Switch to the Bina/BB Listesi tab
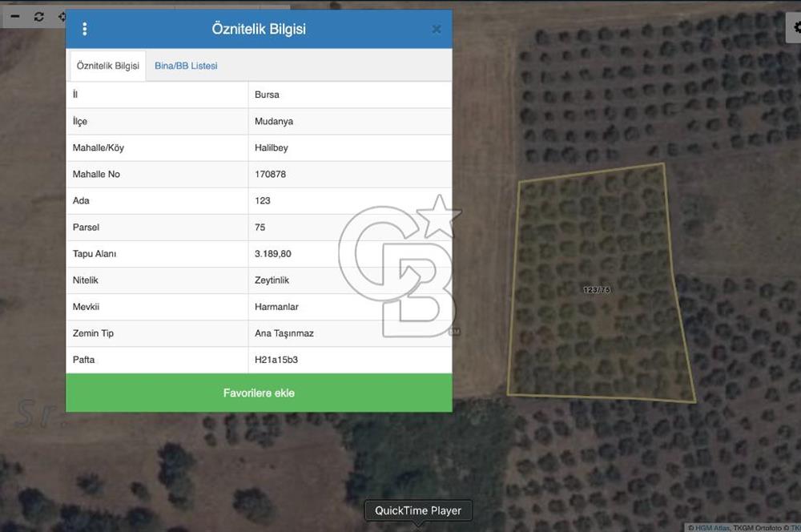The width and height of the screenshot is (801, 532). pyautogui.click(x=186, y=66)
